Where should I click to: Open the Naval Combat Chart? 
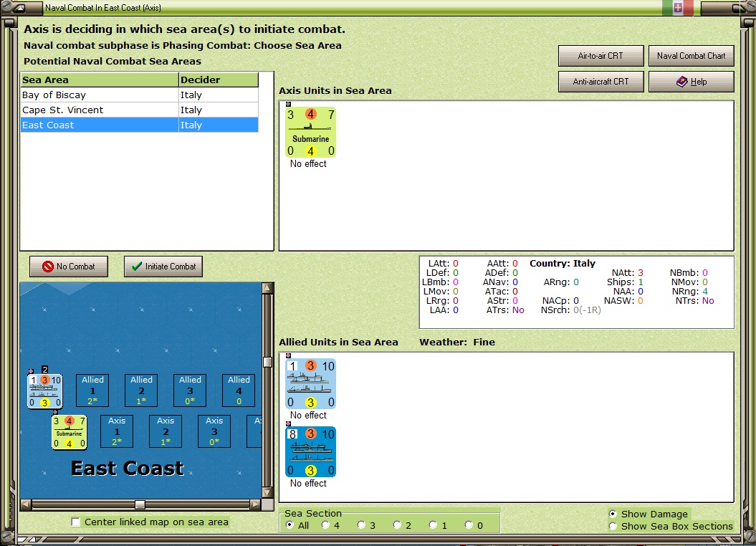pyautogui.click(x=692, y=55)
